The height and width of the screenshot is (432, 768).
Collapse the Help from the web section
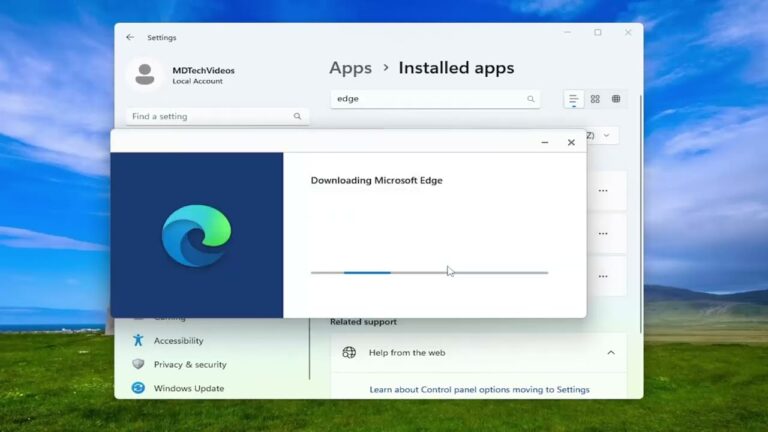(610, 352)
